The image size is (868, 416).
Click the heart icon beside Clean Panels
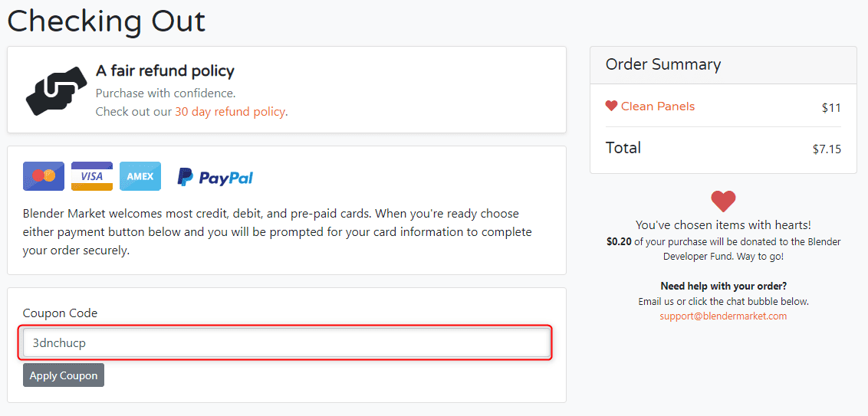[x=611, y=106]
